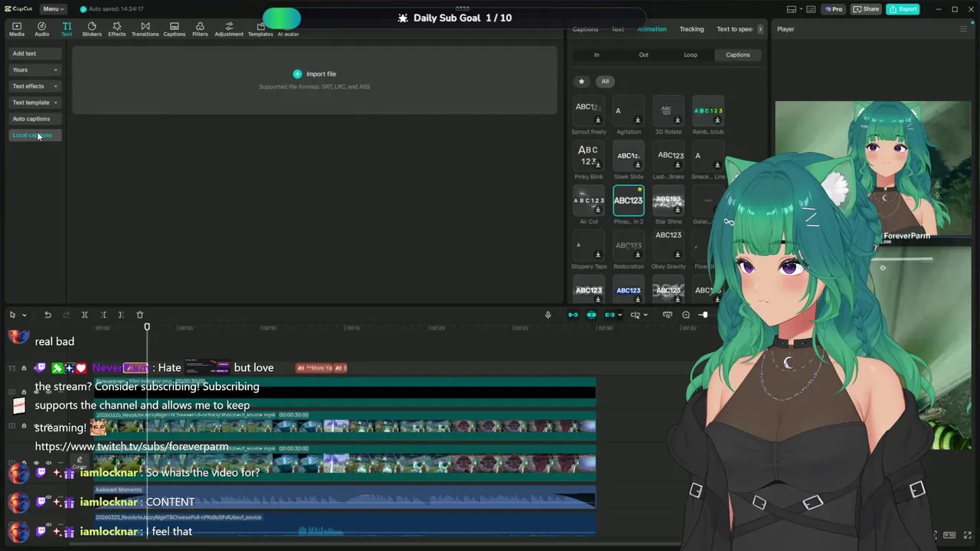This screenshot has width=980, height=551.
Task: Toggle lock on the text track
Action: (24, 368)
